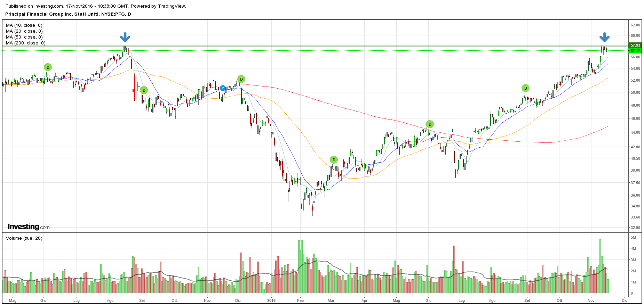Viewport: 644px width, 305px height.
Task: Click the Volume (true, 20) indicator label
Action: [x=24, y=238]
